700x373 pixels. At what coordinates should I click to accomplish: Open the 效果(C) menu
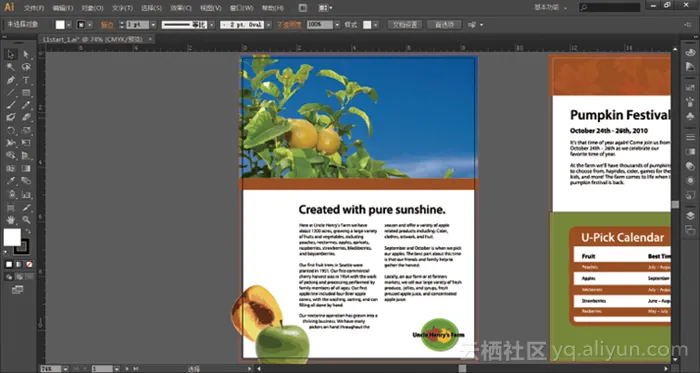click(x=181, y=8)
